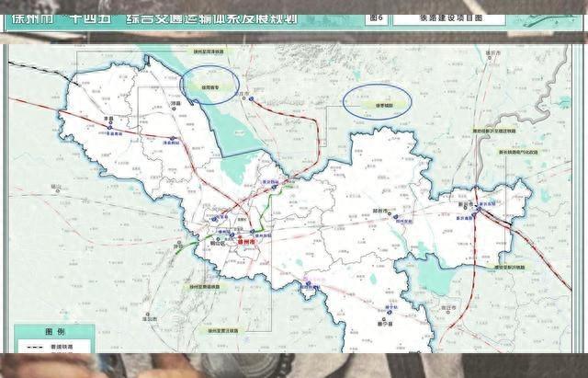Click the 邳州东站 station icon

[395, 216]
